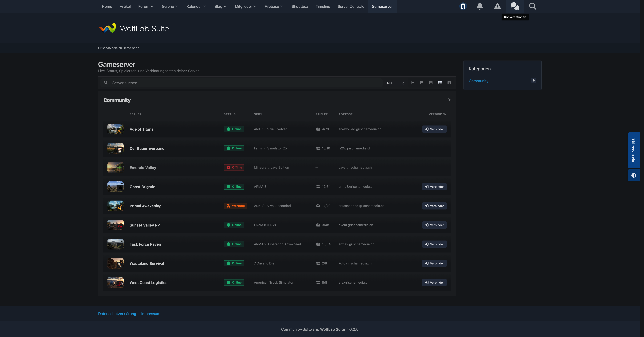
Task: Go to the Home page
Action: click(x=107, y=7)
